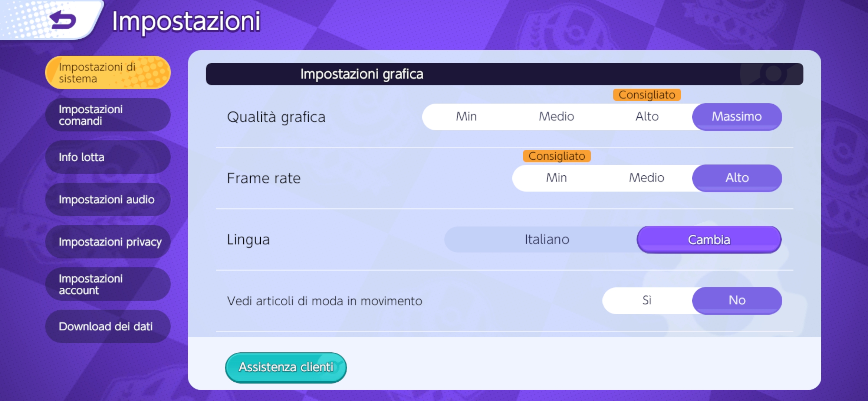Open Impostazioni privacy settings
This screenshot has height=401, width=868.
pos(108,242)
